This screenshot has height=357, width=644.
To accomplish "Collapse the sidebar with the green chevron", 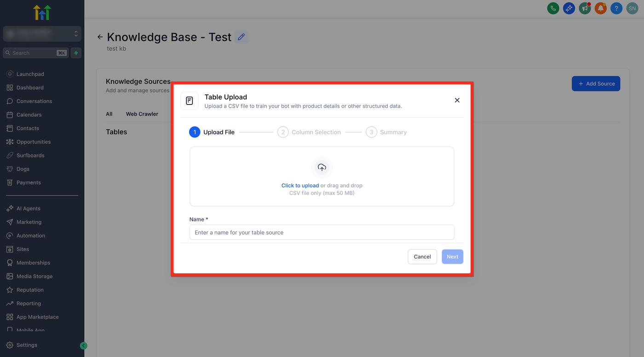I will coord(83,346).
